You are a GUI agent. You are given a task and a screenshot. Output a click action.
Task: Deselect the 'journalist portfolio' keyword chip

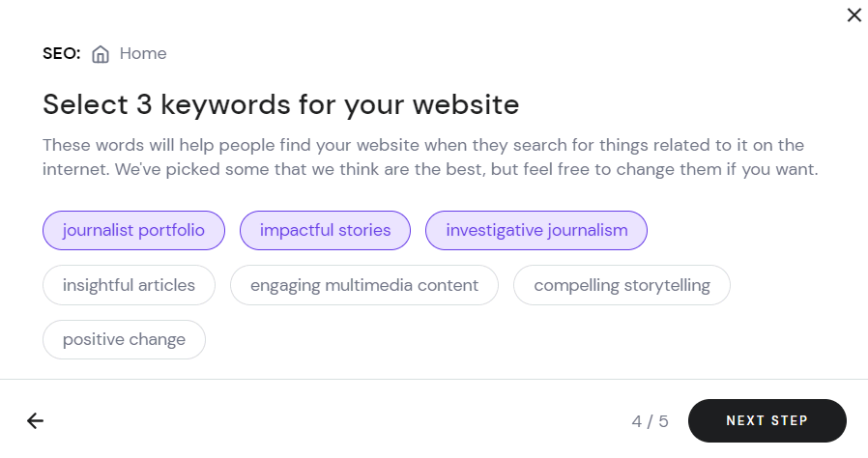point(133,230)
